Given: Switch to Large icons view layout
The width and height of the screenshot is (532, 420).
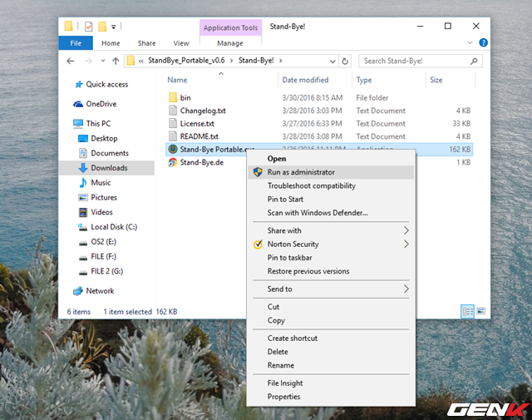Looking at the screenshot, I should tap(480, 311).
